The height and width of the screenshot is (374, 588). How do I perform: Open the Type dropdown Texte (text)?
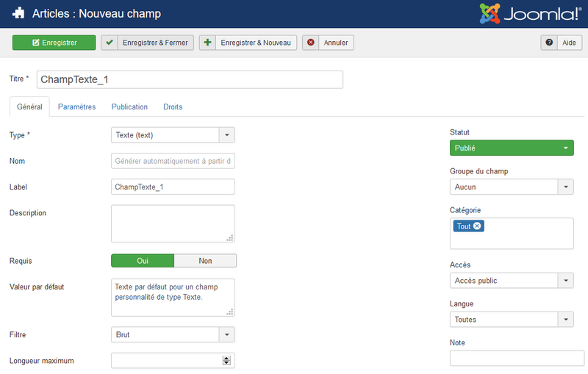click(x=173, y=135)
